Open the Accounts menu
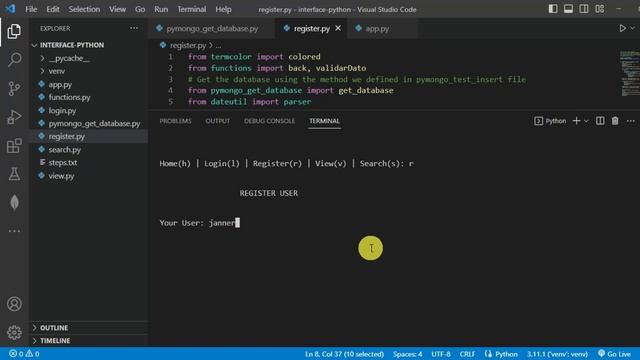The width and height of the screenshot is (640, 360). (14, 304)
